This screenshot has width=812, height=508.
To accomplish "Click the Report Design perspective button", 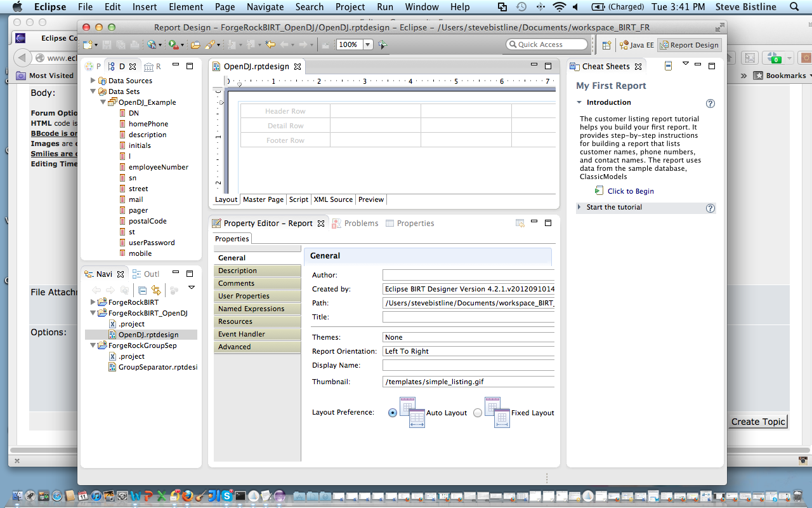I will (689, 45).
